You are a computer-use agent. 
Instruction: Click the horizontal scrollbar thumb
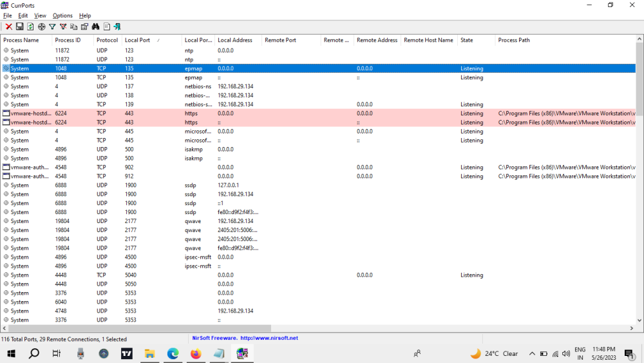coord(135,328)
